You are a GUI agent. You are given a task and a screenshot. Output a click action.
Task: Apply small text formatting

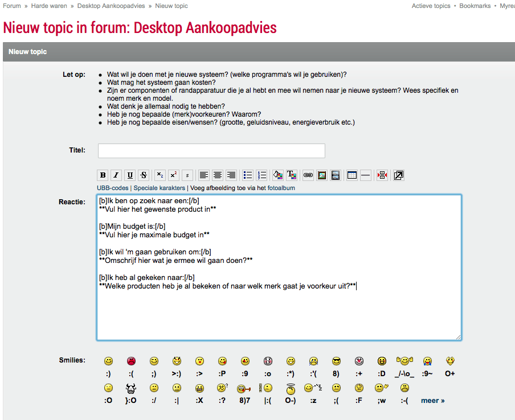click(187, 175)
